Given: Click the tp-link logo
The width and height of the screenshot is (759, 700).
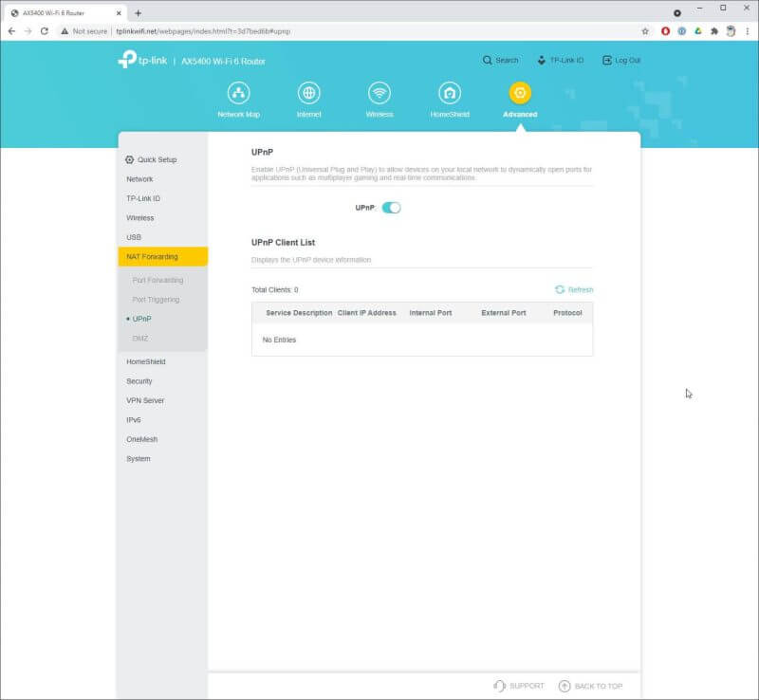Looking at the screenshot, I should point(143,60).
